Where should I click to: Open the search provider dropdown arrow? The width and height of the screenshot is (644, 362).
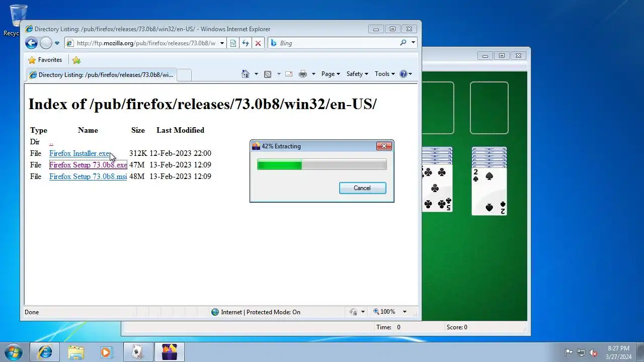click(413, 43)
